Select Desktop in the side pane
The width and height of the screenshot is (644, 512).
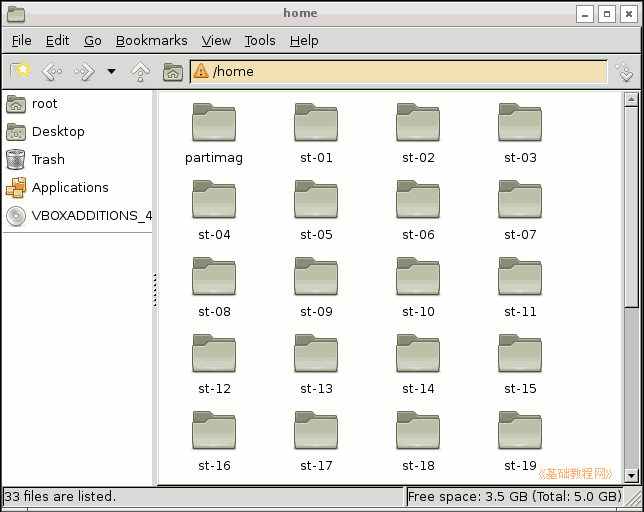point(78,132)
